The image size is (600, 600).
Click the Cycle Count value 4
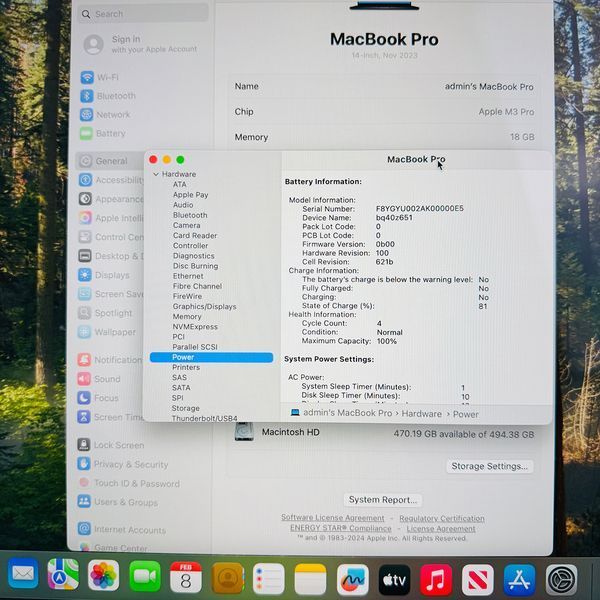[x=379, y=323]
